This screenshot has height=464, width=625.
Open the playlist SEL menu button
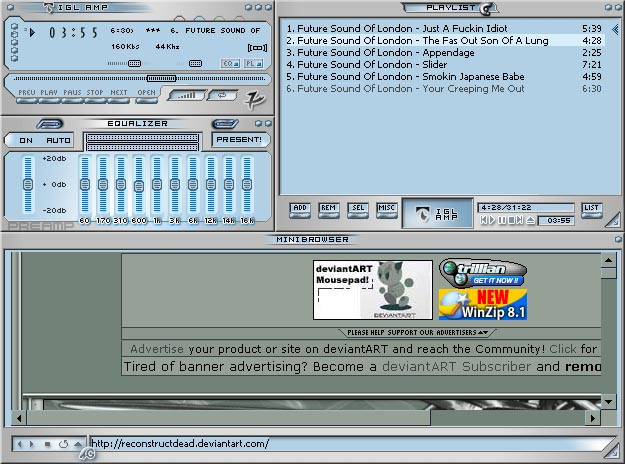[x=358, y=210]
